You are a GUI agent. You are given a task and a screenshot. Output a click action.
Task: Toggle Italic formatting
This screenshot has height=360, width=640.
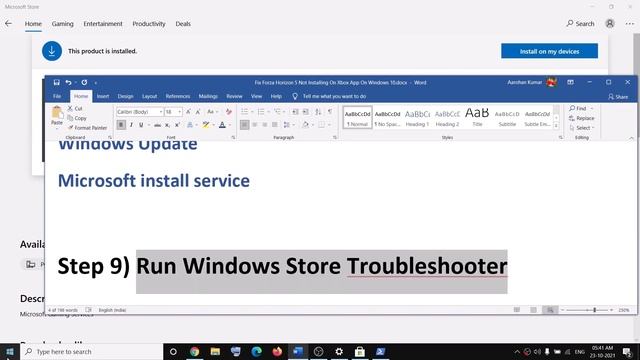(x=131, y=125)
